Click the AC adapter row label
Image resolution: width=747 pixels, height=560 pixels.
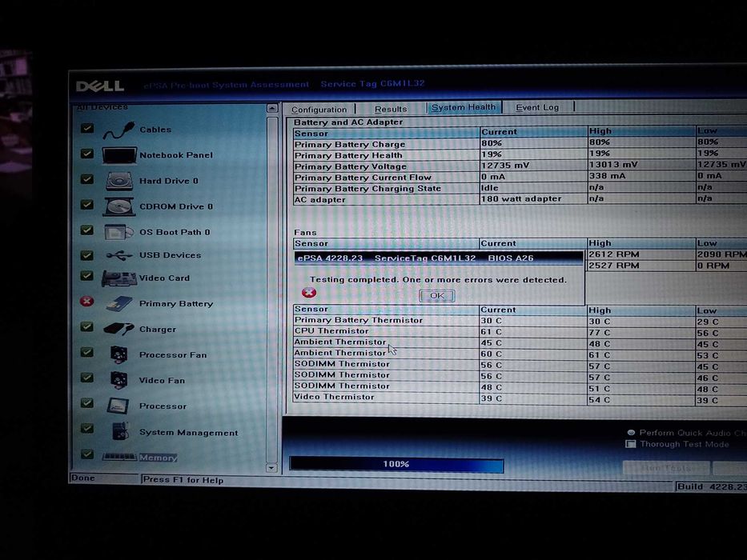[x=319, y=199]
